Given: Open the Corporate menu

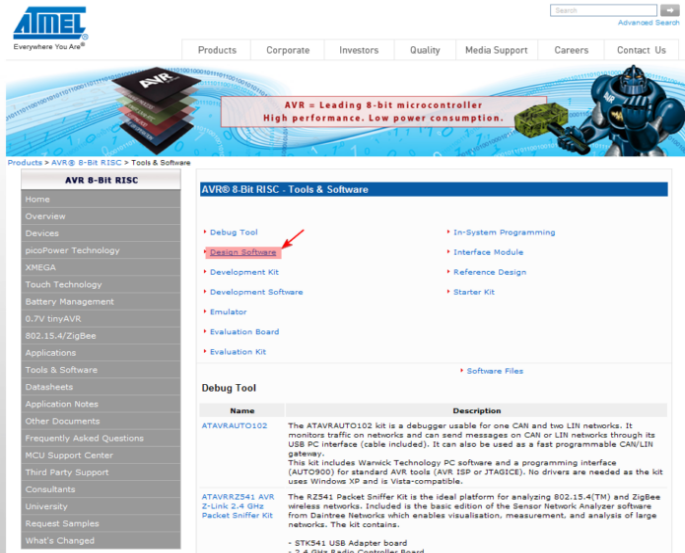Looking at the screenshot, I should (288, 50).
